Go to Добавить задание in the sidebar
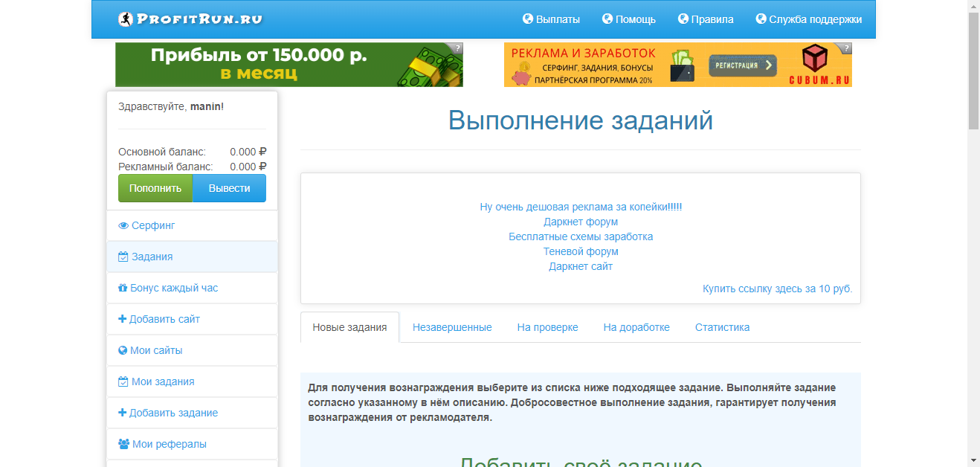Screen dimensions: 980x467 pos(192,413)
